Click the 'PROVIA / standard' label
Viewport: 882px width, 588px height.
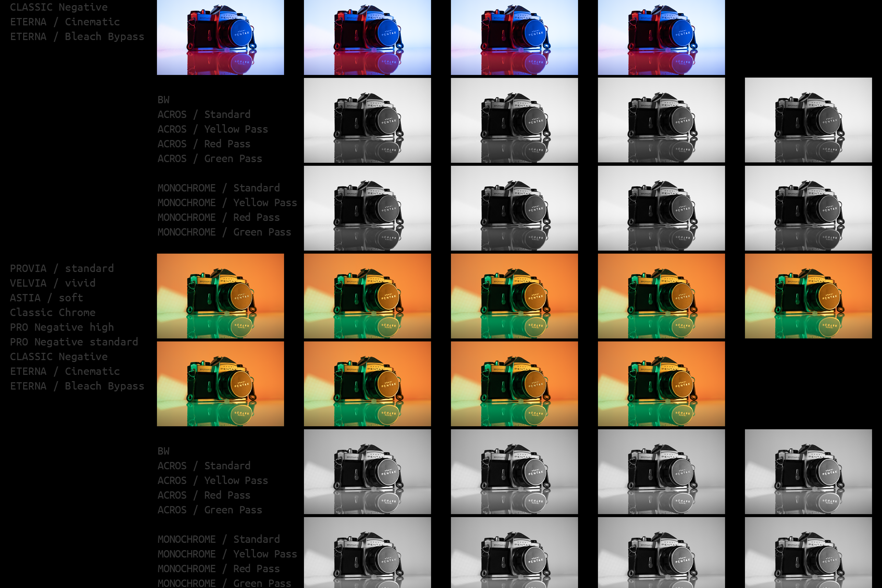coord(62,269)
